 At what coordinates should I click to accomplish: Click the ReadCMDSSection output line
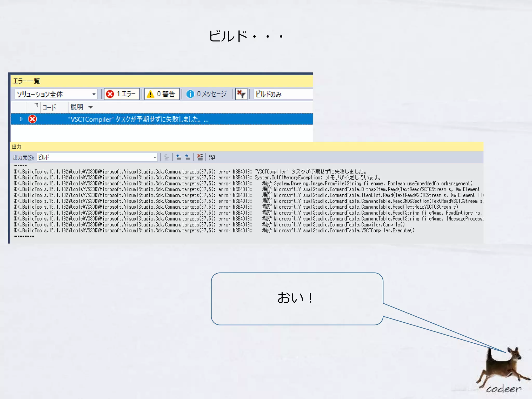coord(249,201)
